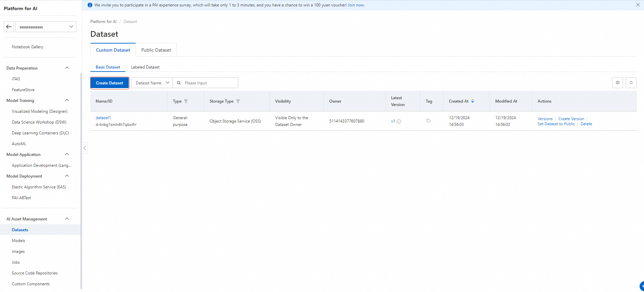Delete dataset1
644x292 pixels.
pos(586,124)
